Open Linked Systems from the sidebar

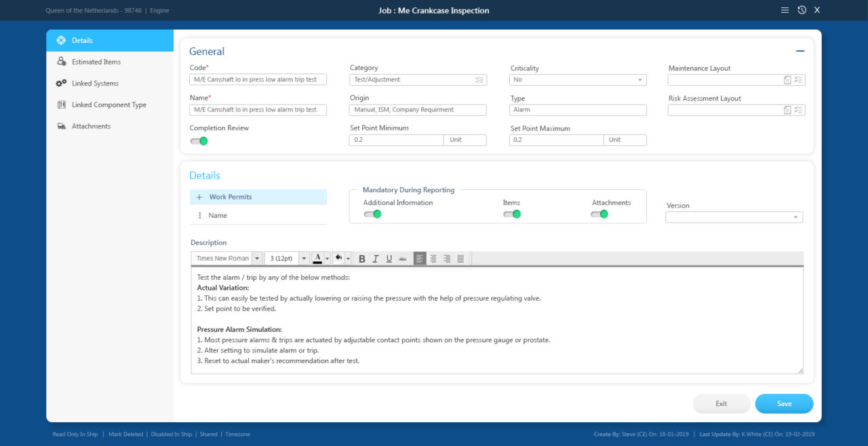click(60, 83)
